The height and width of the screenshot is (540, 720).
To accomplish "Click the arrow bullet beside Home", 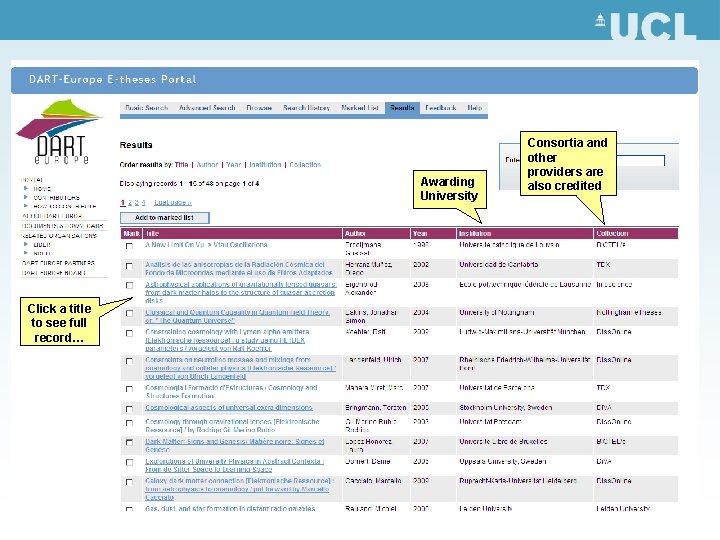I will (x=26, y=188).
